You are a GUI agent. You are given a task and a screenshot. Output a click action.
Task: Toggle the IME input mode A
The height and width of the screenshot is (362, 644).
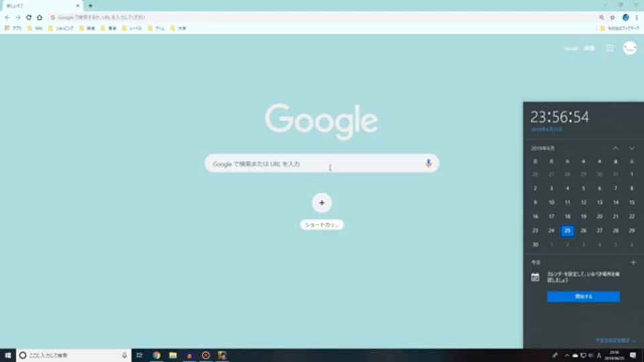click(x=599, y=355)
